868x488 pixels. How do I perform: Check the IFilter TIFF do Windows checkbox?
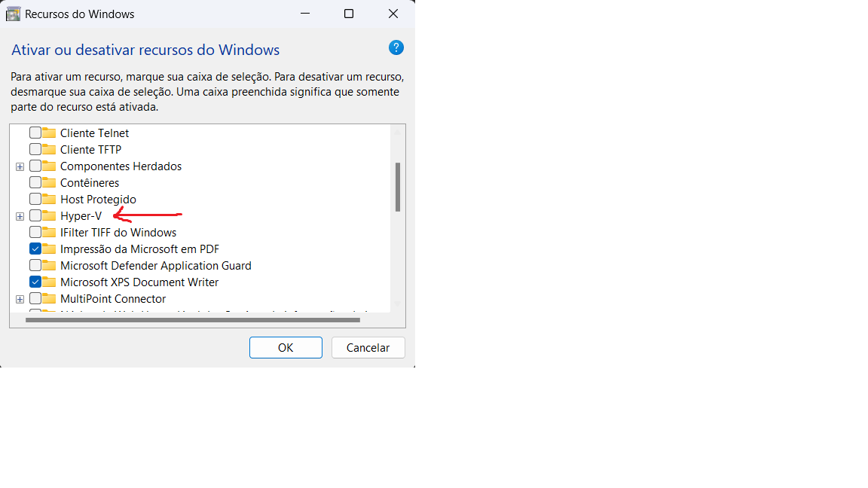[35, 233]
